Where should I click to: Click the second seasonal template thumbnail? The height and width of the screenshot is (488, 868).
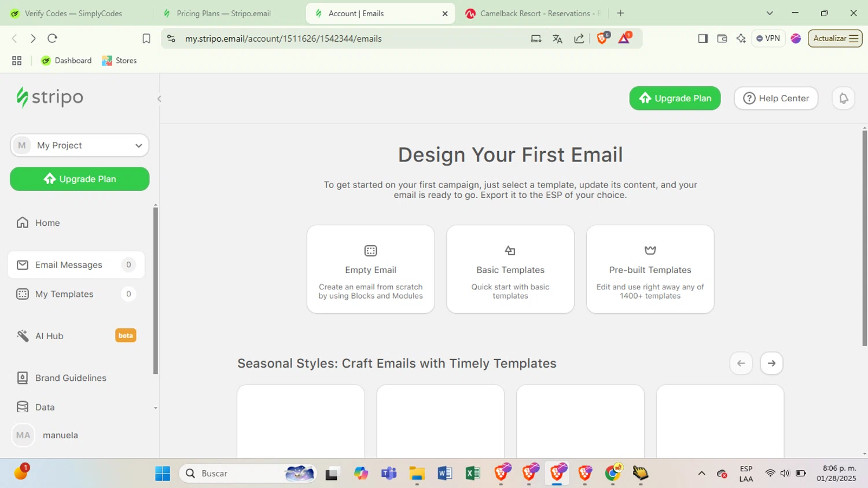click(440, 421)
